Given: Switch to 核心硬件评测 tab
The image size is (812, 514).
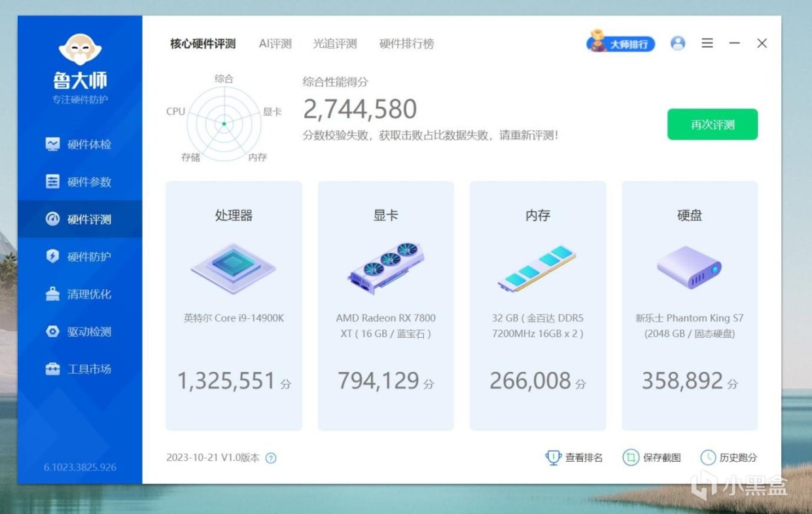Looking at the screenshot, I should point(203,44).
